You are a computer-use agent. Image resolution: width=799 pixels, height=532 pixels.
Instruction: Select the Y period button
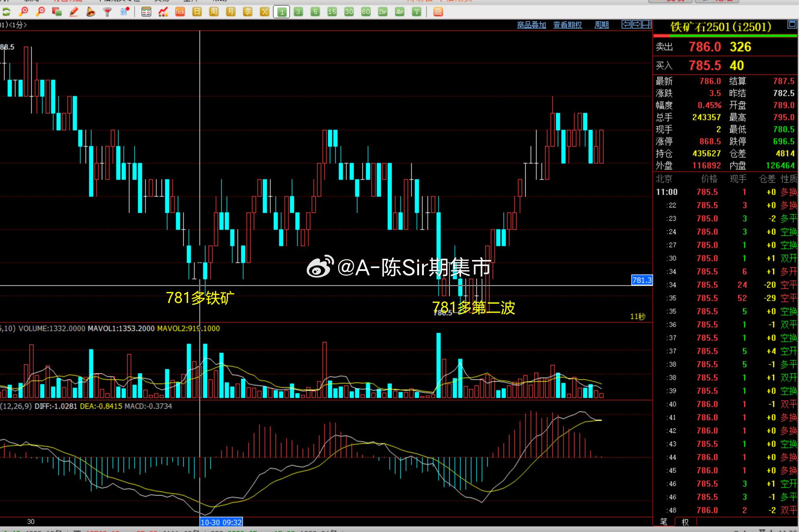417,12
